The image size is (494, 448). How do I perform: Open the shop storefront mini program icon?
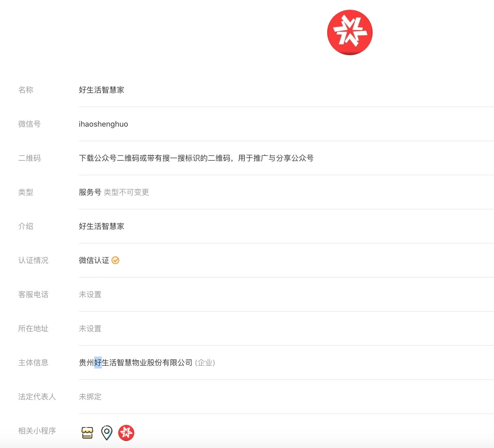87,433
